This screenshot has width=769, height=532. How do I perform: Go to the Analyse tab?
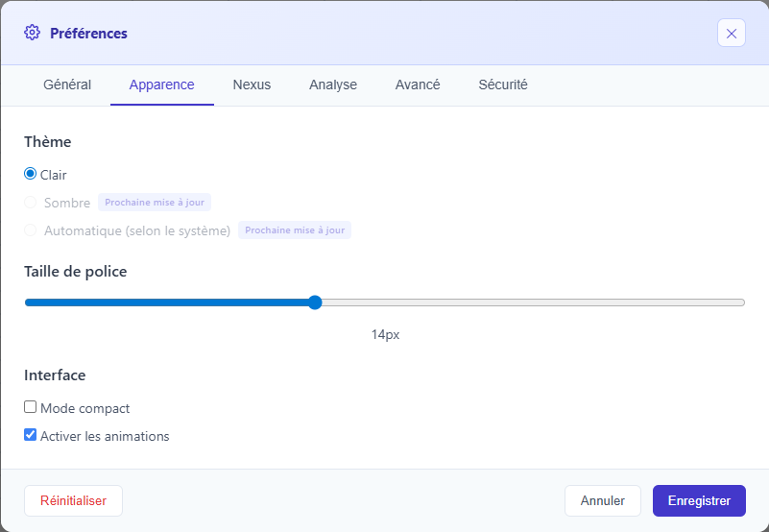click(x=333, y=85)
